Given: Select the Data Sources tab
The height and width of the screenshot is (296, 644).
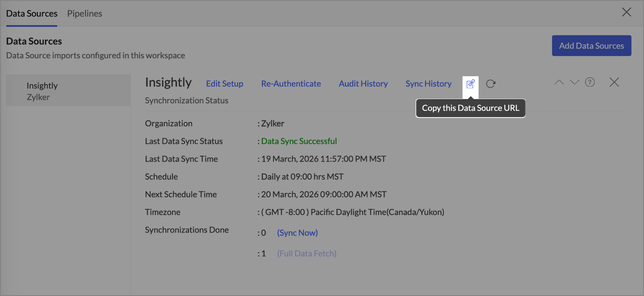Looking at the screenshot, I should (x=32, y=14).
